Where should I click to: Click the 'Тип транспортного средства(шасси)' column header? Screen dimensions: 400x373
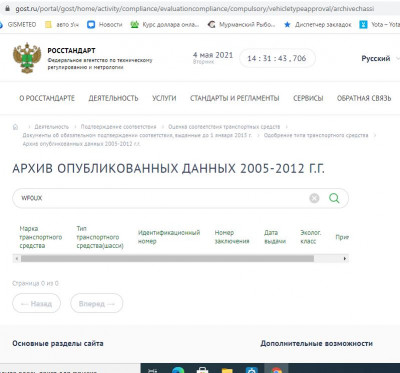(100, 237)
